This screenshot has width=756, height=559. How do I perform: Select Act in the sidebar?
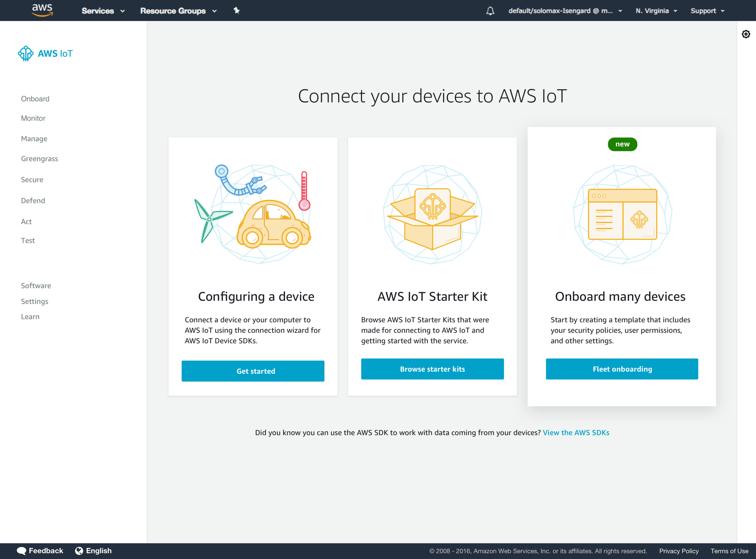[26, 222]
